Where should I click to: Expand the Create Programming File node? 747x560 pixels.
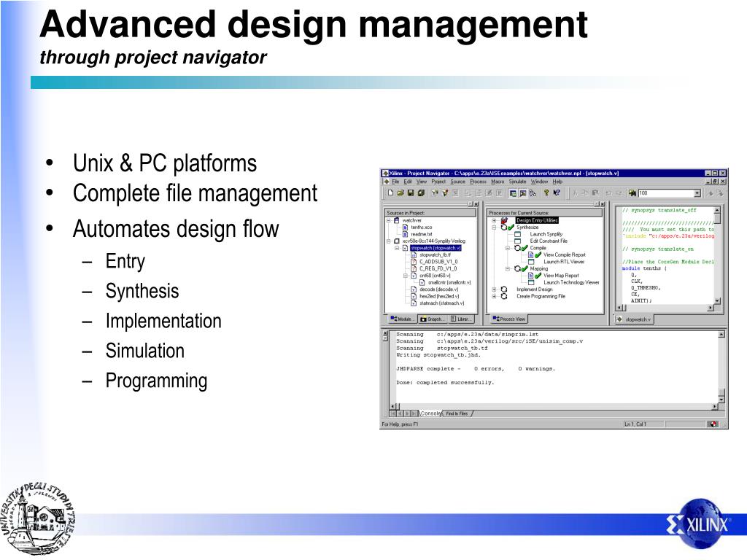494,296
